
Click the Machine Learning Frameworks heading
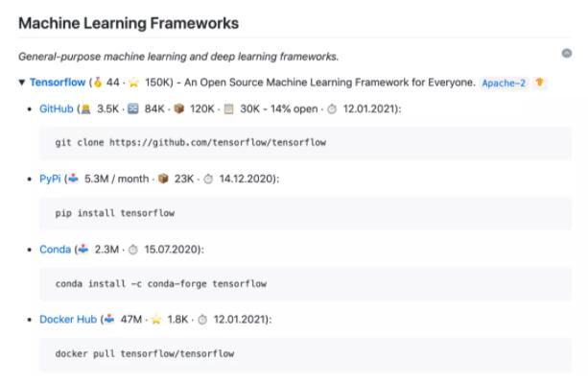click(129, 23)
